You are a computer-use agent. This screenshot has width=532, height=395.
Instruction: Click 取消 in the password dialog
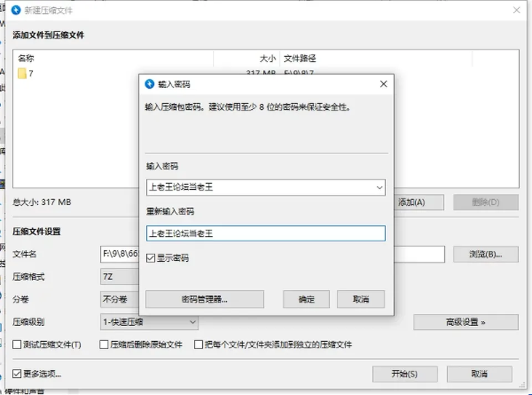[361, 299]
